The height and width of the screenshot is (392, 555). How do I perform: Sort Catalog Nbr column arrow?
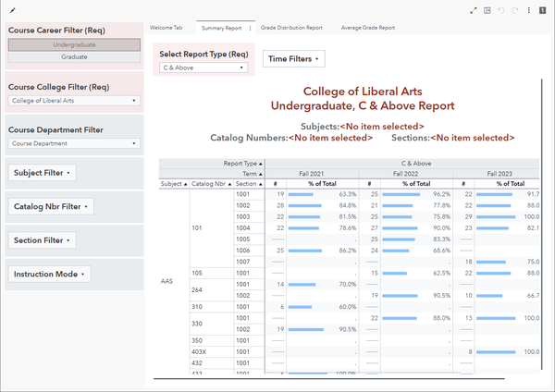pos(229,184)
